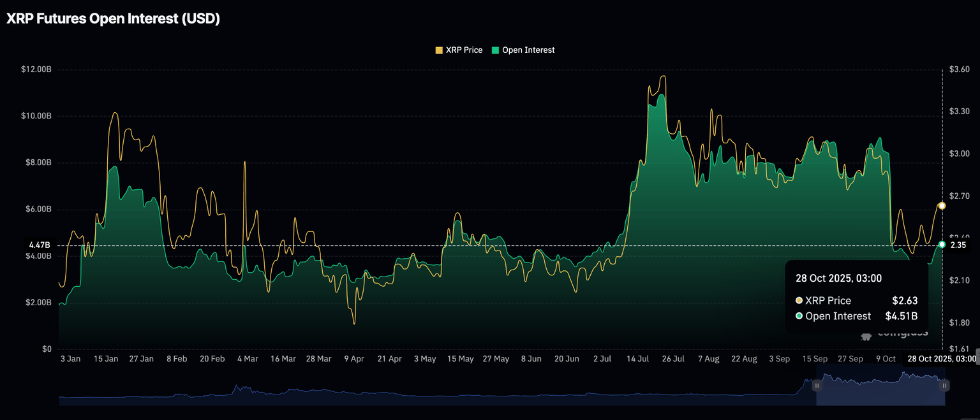Click the left handle of the range navigator
980x420 pixels.
click(x=817, y=386)
